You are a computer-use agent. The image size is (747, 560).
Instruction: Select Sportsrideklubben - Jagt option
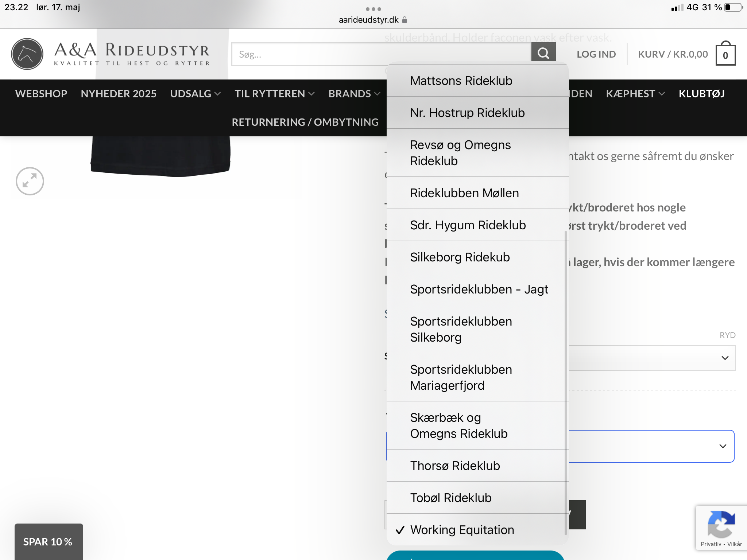[477, 289]
